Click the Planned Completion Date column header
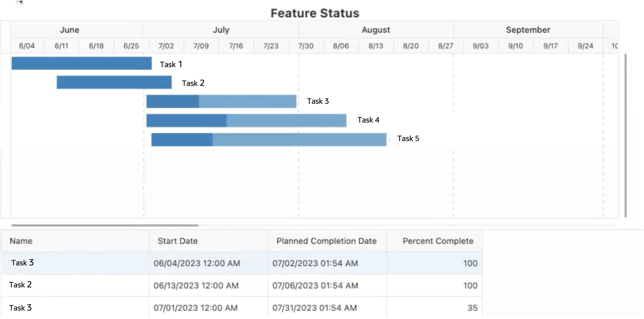The image size is (644, 319). click(x=326, y=241)
